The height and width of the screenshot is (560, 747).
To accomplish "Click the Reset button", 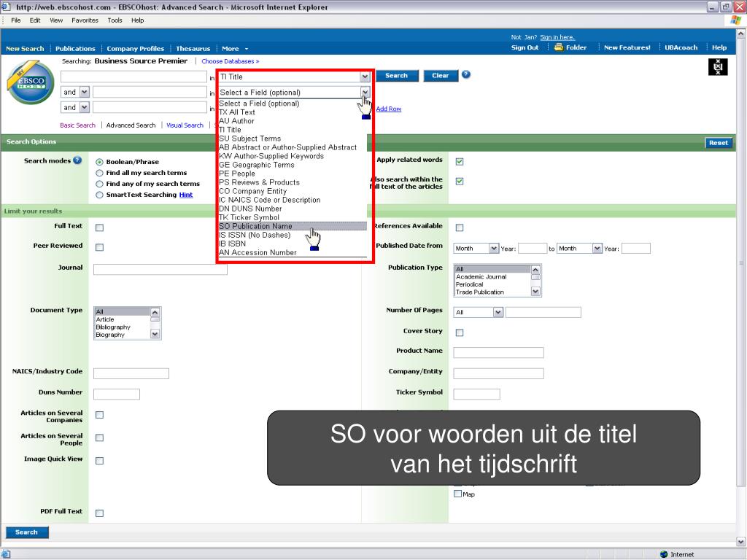I will tap(718, 143).
